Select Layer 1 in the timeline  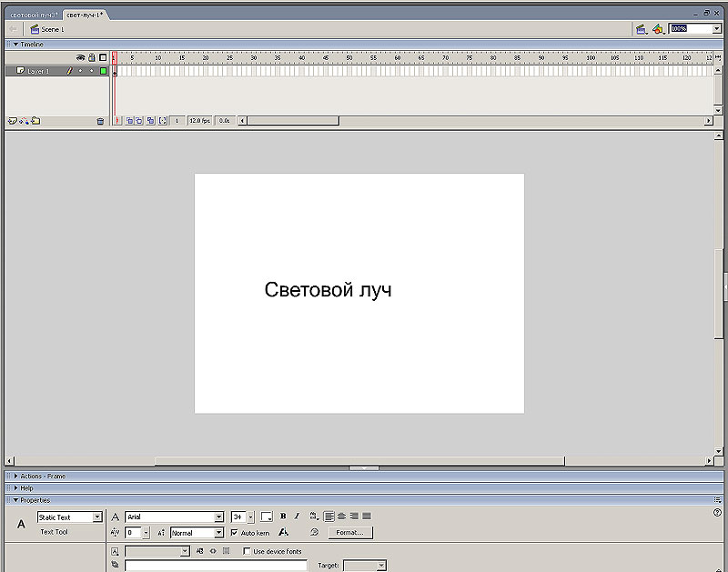[x=38, y=70]
